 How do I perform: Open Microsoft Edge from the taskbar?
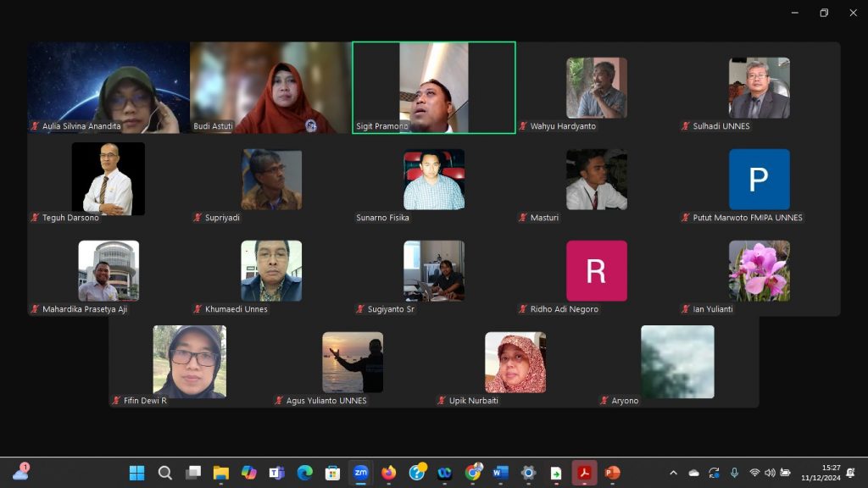(x=304, y=473)
